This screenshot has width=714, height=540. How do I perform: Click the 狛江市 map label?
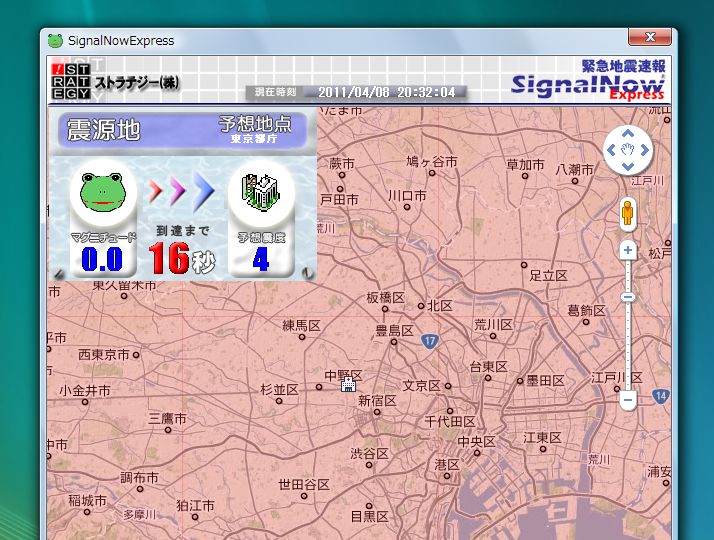(195, 506)
